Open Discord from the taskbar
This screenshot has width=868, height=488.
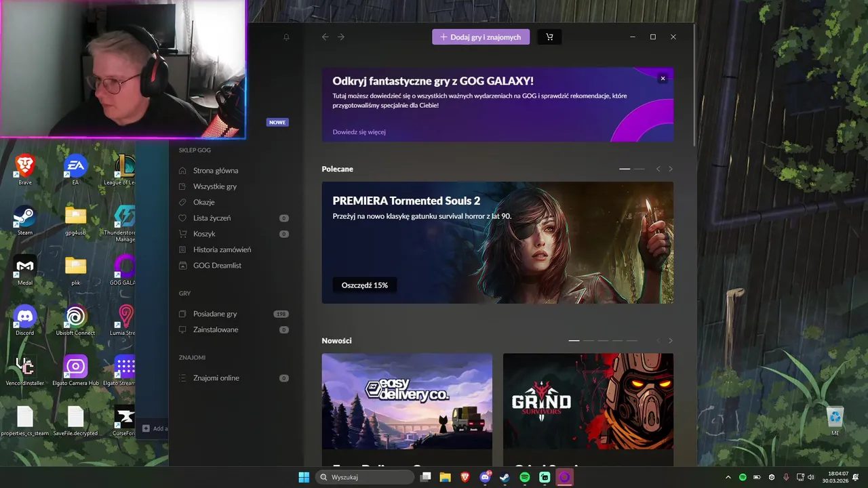pos(485,477)
